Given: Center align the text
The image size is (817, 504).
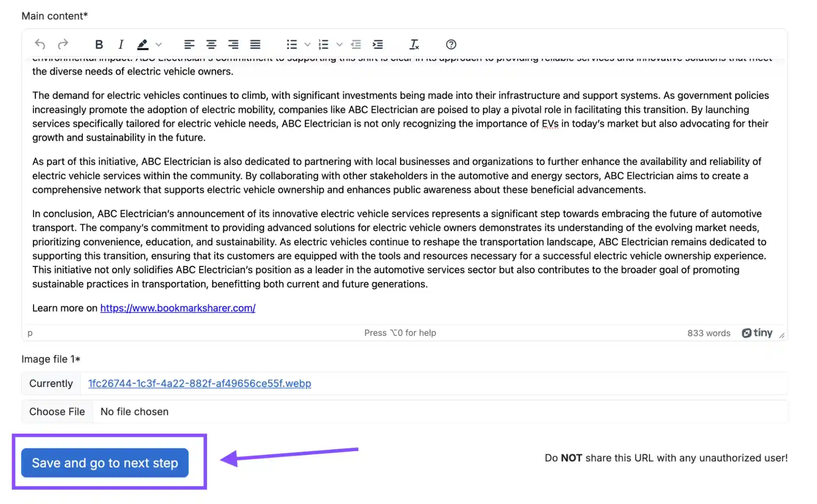Looking at the screenshot, I should (211, 44).
